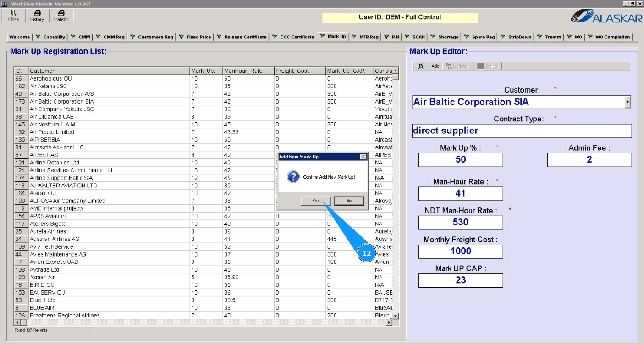Viewport: 644px width, 344px height.
Task: Click the Mark Up % field
Action: click(461, 159)
